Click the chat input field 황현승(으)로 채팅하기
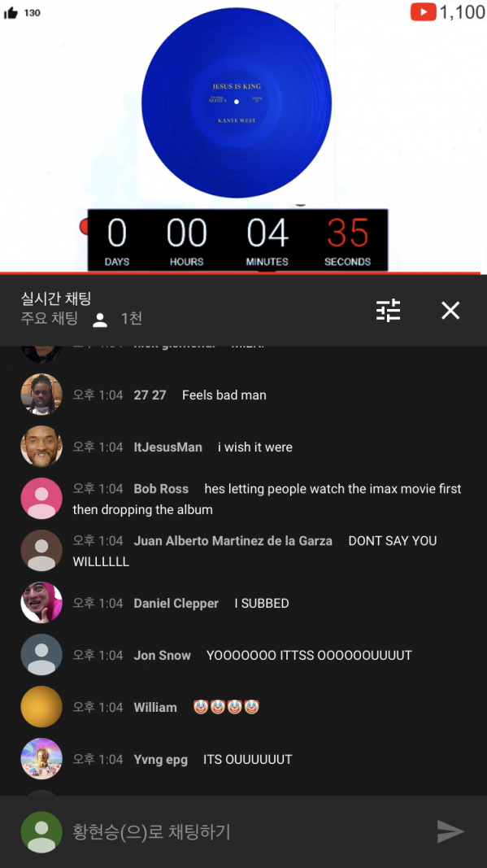The width and height of the screenshot is (487, 868). [244, 831]
